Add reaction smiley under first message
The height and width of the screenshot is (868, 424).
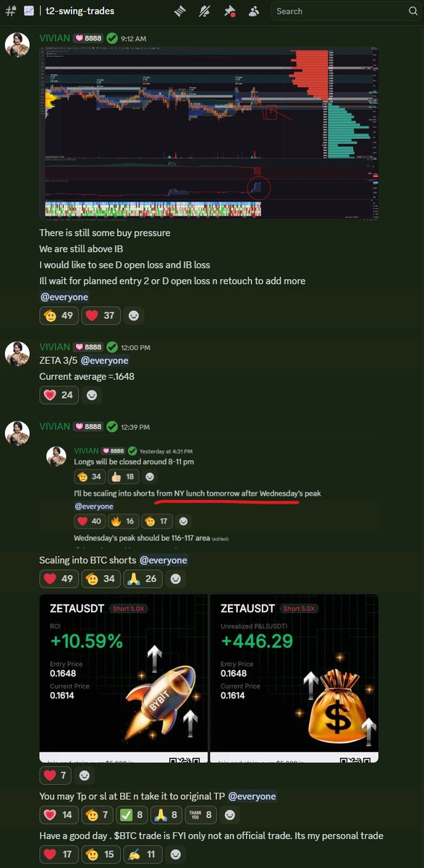pyautogui.click(x=134, y=315)
